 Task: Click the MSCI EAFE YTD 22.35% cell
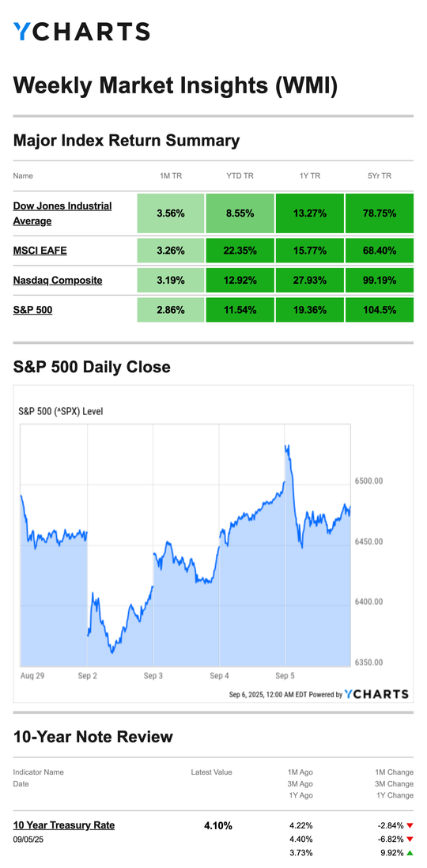coord(240,251)
